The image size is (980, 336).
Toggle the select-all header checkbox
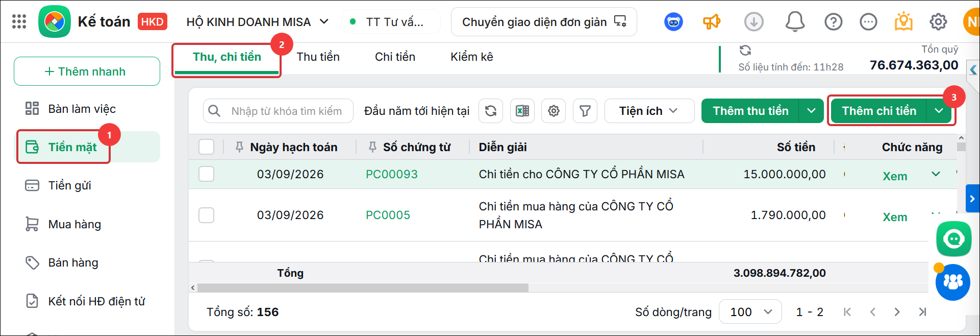click(206, 147)
